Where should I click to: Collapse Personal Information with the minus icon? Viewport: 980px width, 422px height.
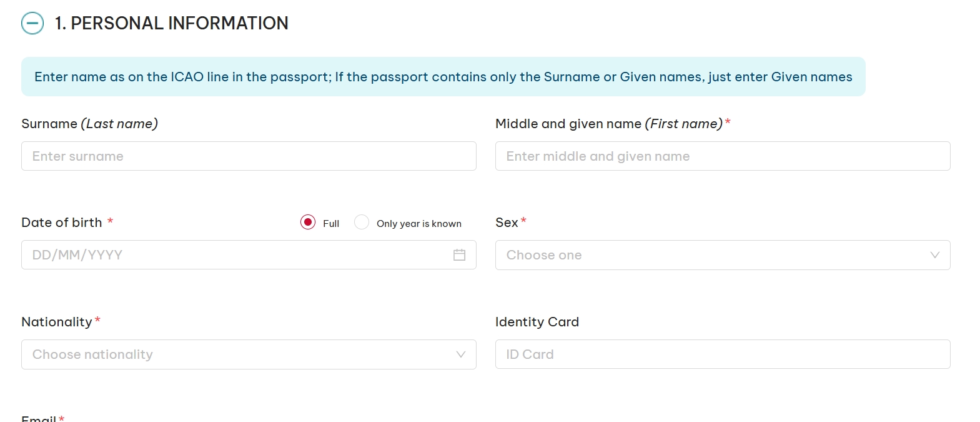32,24
